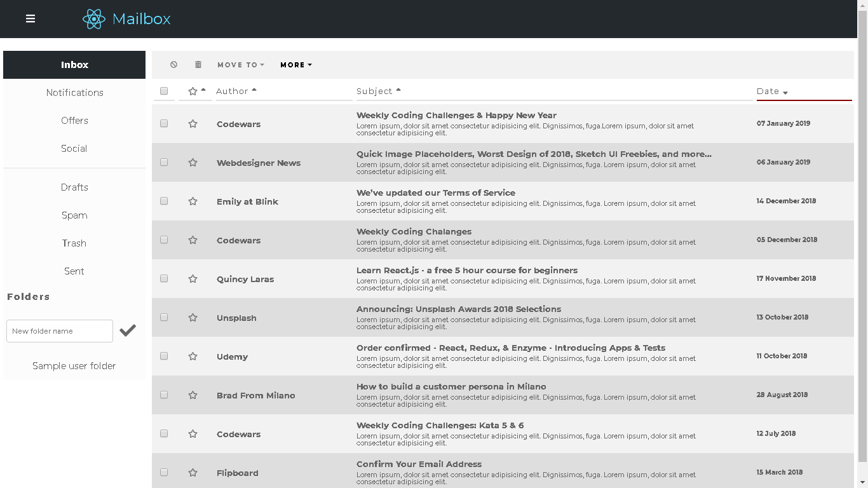Select the Emily at Blink email checkbox
Viewport: 868px width, 488px height.
(164, 201)
